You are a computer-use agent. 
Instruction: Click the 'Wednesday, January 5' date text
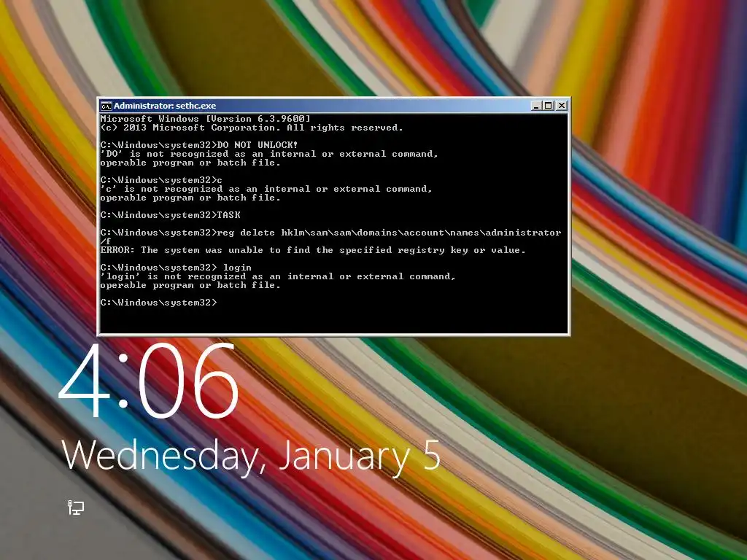251,456
